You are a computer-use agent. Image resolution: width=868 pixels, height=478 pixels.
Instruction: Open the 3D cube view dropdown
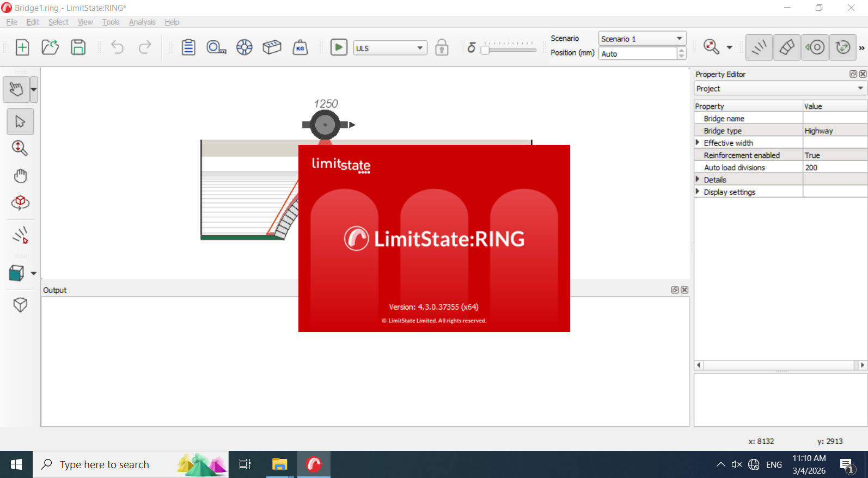tap(34, 273)
